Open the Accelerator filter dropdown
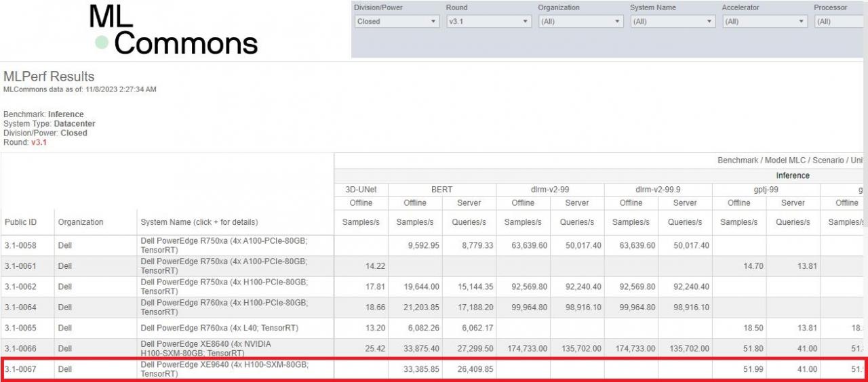The height and width of the screenshot is (382, 868). (x=765, y=22)
